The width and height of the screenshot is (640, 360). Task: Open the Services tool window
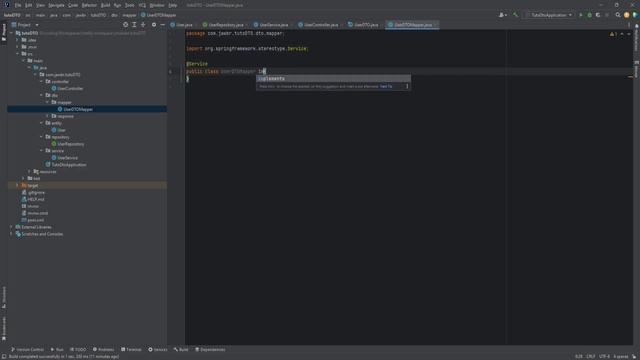[x=158, y=350]
